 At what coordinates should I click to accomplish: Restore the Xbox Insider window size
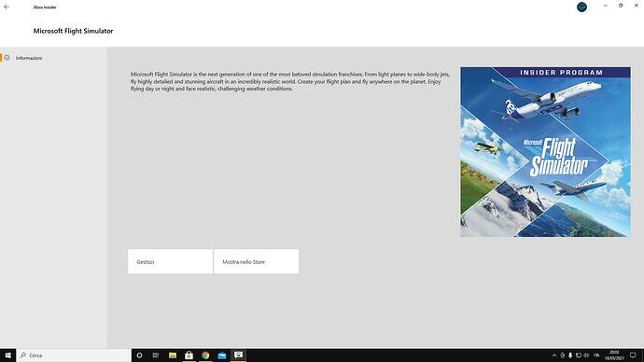click(621, 6)
